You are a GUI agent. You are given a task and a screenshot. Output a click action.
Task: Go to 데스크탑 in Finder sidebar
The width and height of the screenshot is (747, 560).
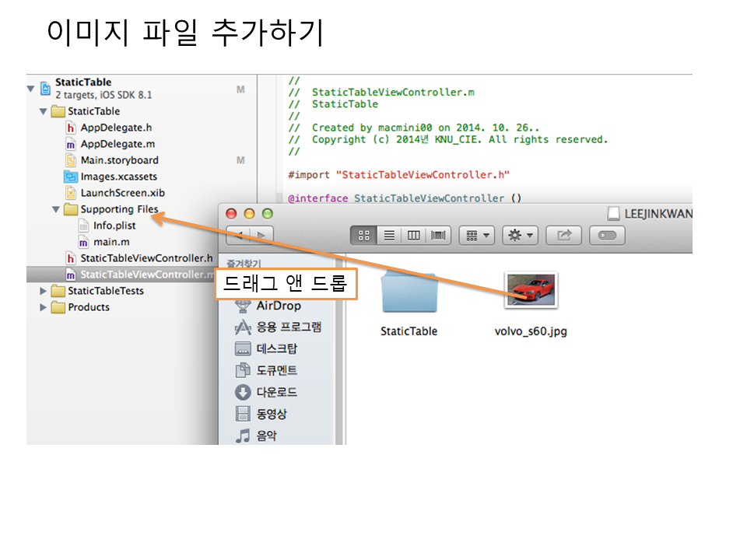click(276, 349)
